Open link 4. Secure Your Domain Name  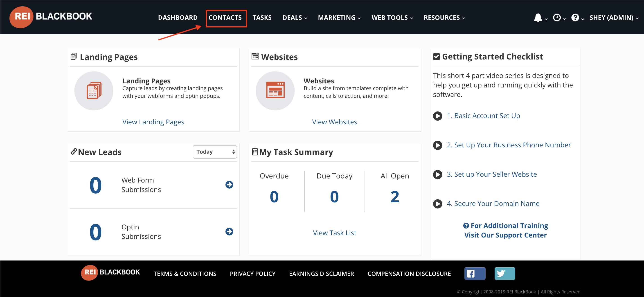(493, 203)
